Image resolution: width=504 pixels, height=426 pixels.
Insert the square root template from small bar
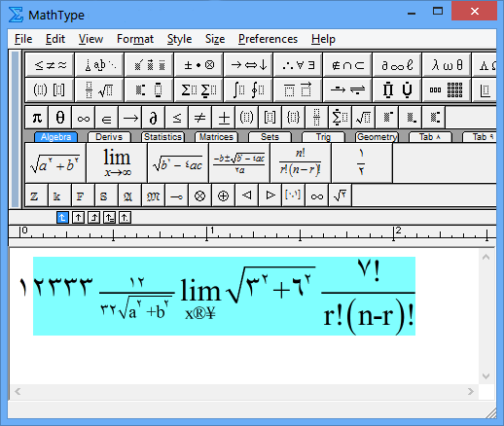364,118
